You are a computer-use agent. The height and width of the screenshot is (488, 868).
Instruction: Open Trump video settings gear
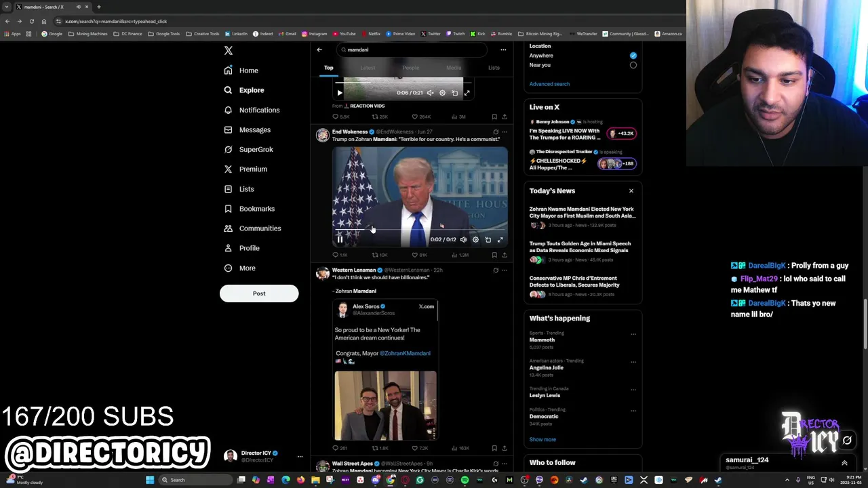pyautogui.click(x=475, y=239)
